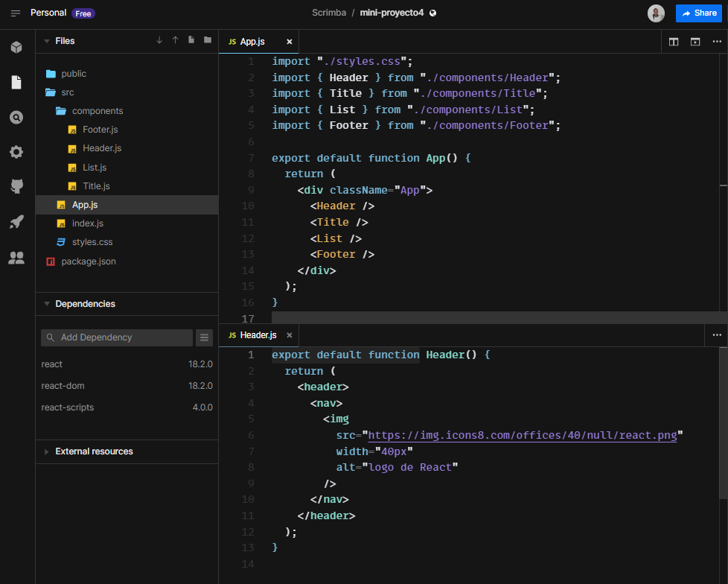Collapse the Dependencies section
Viewport: 728px width, 584px height.
[46, 304]
